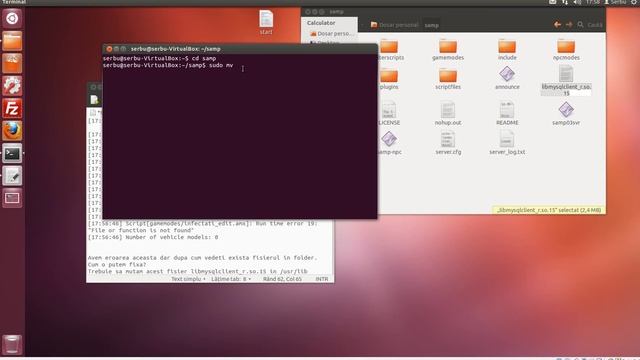Open the filterscripts folder in file manager

coord(389,50)
